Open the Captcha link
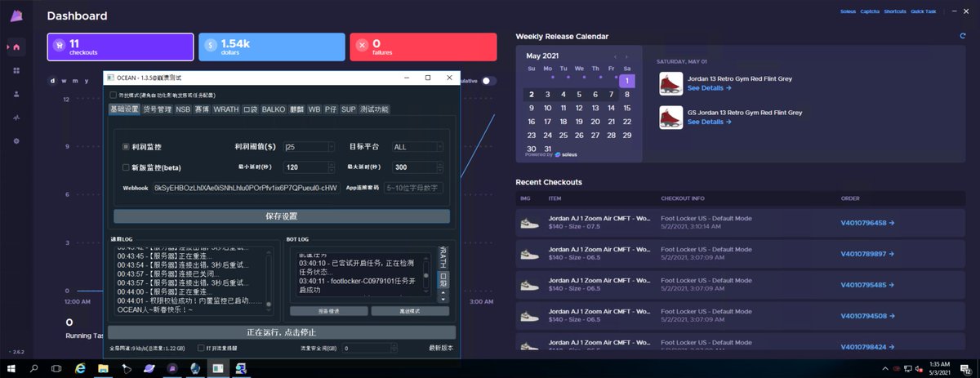Screen dimensions: 980x378 click(x=869, y=11)
